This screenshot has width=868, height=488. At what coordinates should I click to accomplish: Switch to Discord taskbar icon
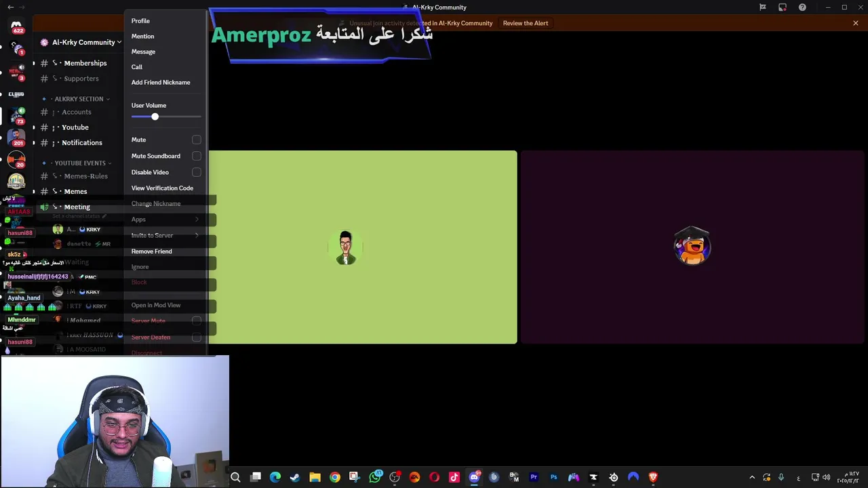click(x=474, y=477)
